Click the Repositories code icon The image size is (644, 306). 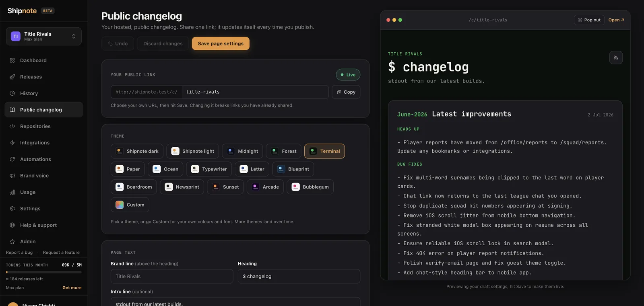tap(12, 126)
